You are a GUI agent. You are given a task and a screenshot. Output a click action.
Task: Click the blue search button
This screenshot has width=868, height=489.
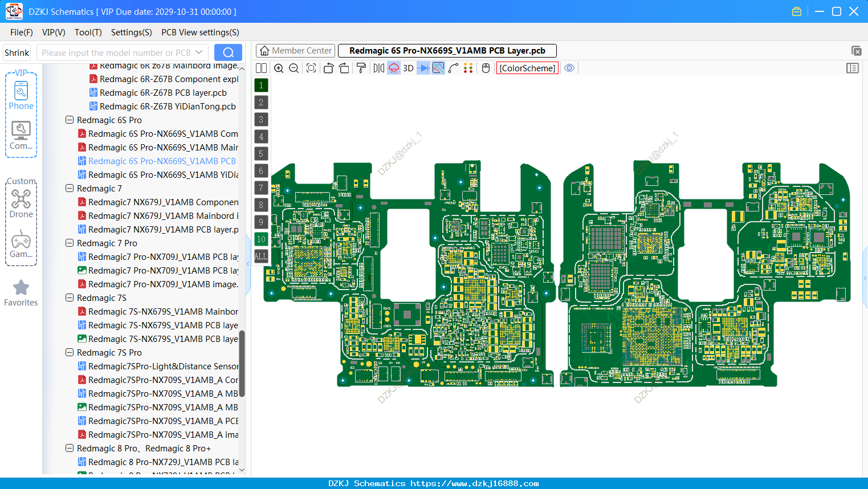[x=228, y=52]
